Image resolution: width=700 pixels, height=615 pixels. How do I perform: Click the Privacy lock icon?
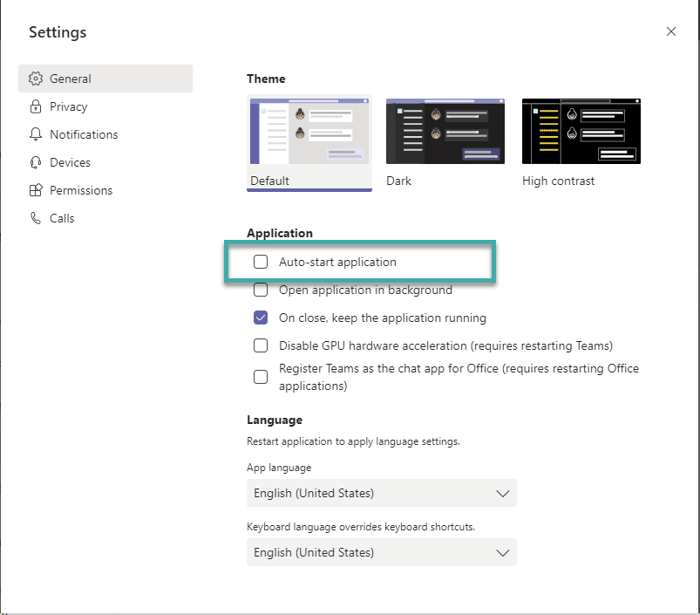tap(36, 106)
